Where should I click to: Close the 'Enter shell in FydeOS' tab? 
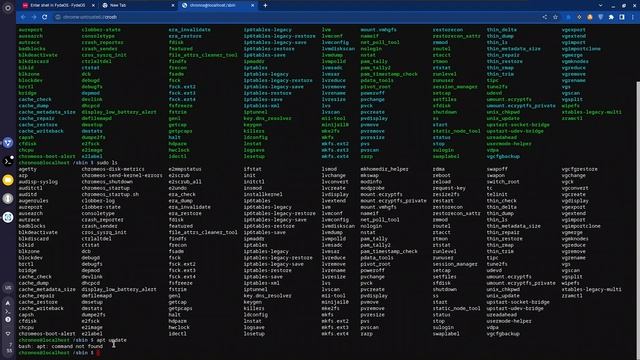(x=93, y=5)
